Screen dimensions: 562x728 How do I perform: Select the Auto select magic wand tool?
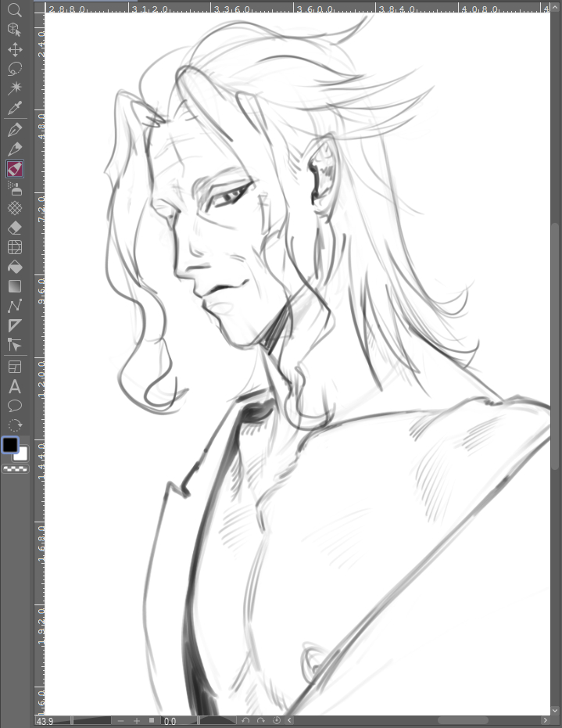tap(14, 88)
